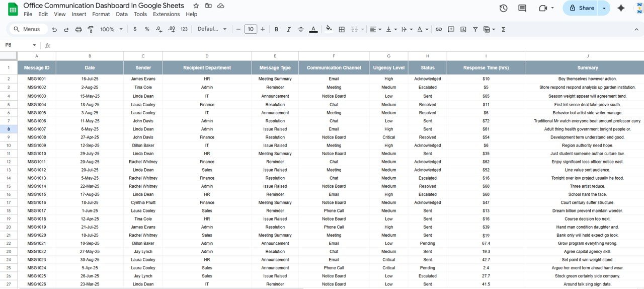Click the insert link icon

click(439, 29)
